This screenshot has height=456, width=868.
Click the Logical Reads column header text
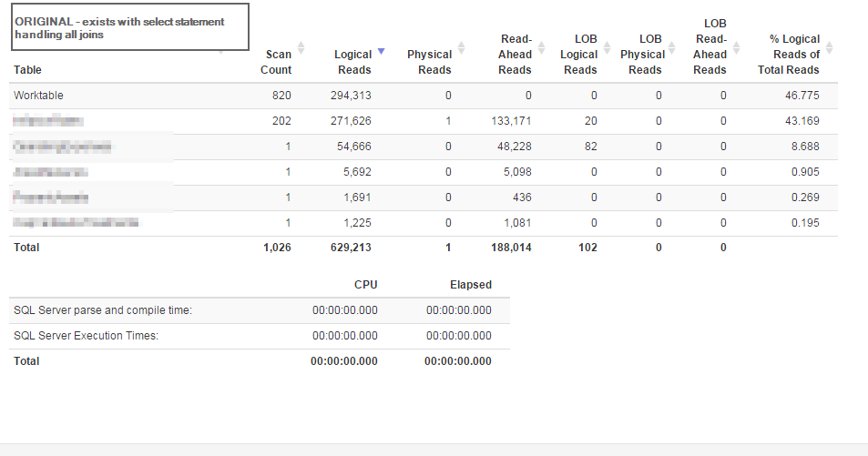coord(352,62)
